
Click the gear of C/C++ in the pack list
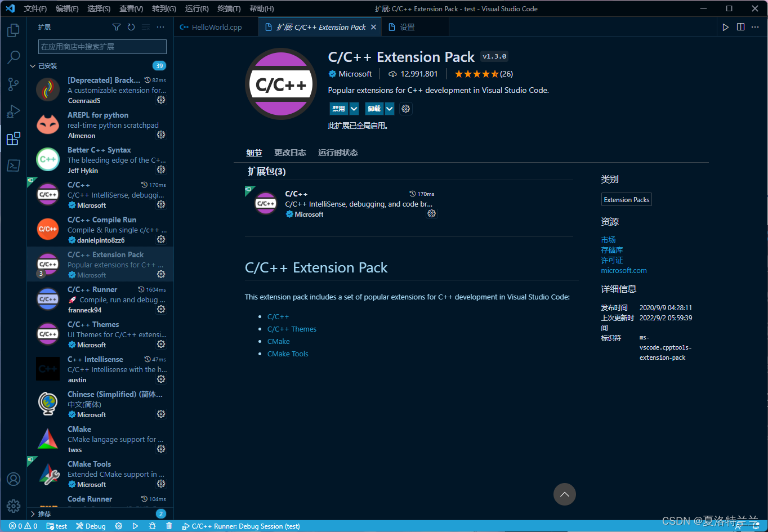[431, 213]
